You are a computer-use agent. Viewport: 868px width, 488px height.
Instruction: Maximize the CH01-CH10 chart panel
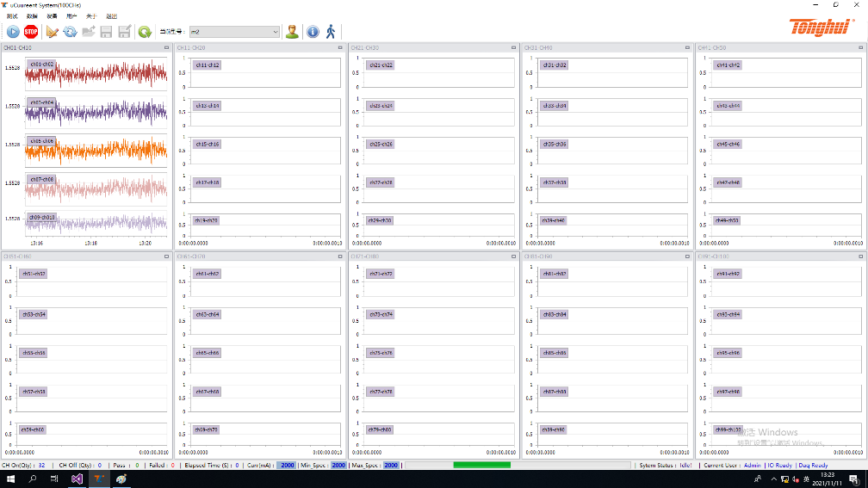tap(167, 48)
